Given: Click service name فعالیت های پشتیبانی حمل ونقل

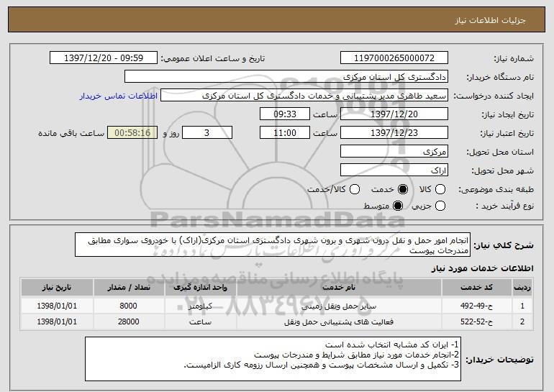Looking at the screenshot, I should 338,322.
